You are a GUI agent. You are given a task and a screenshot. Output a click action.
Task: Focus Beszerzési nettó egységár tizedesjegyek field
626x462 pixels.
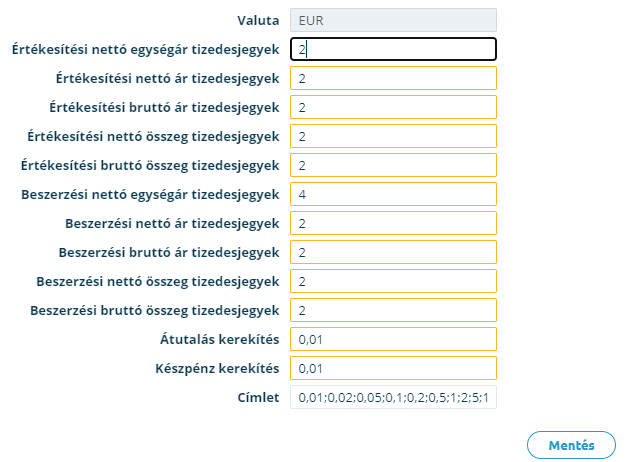[x=393, y=194]
